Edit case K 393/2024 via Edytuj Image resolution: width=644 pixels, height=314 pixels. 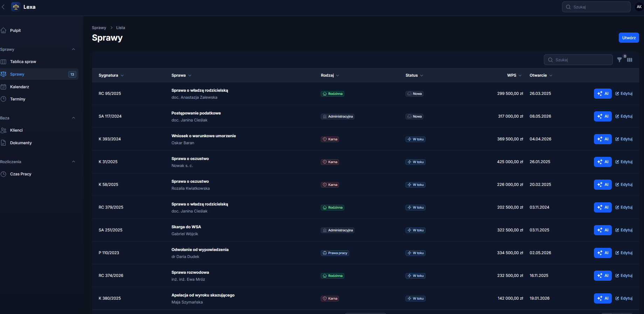[624, 139]
